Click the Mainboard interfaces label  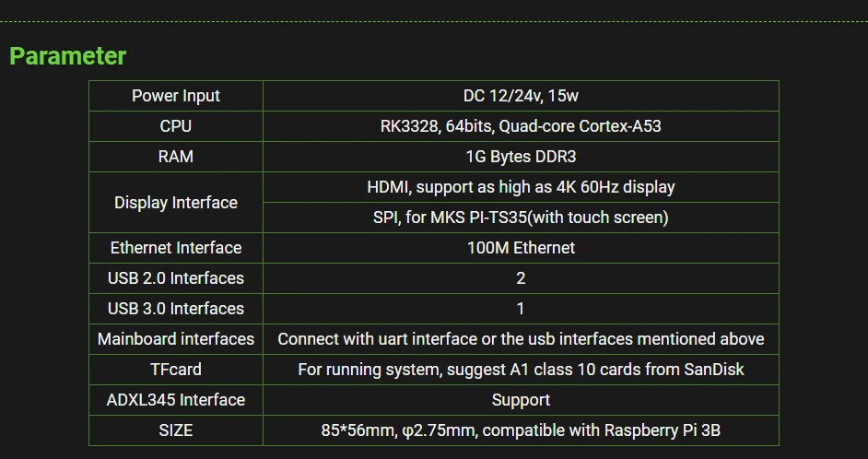point(176,339)
